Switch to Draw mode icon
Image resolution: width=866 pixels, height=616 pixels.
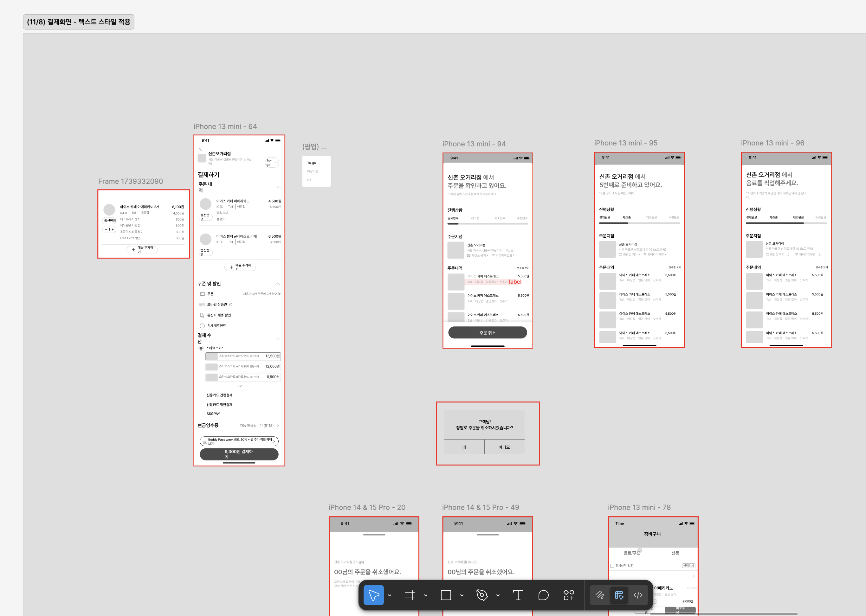[600, 595]
